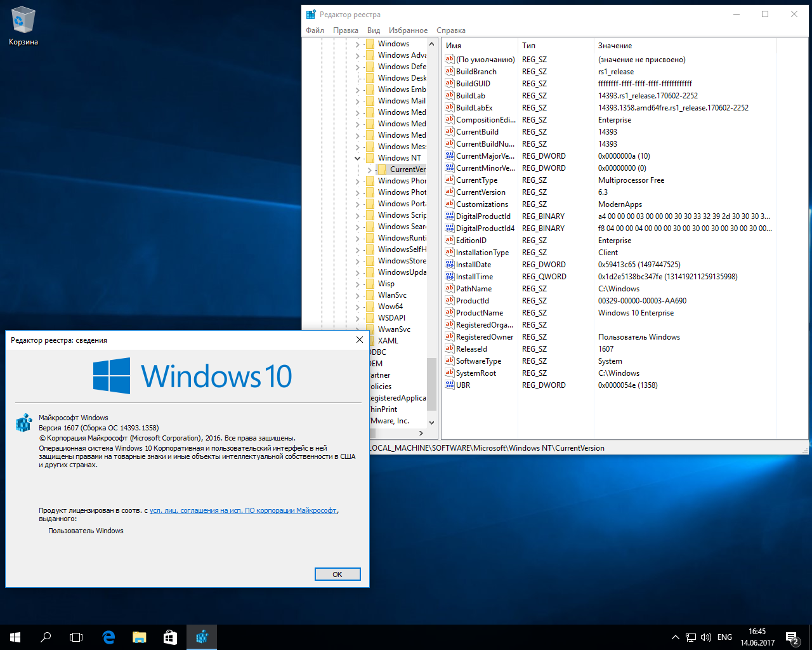Select the ProductName string icon
The image size is (812, 650).
pos(450,312)
